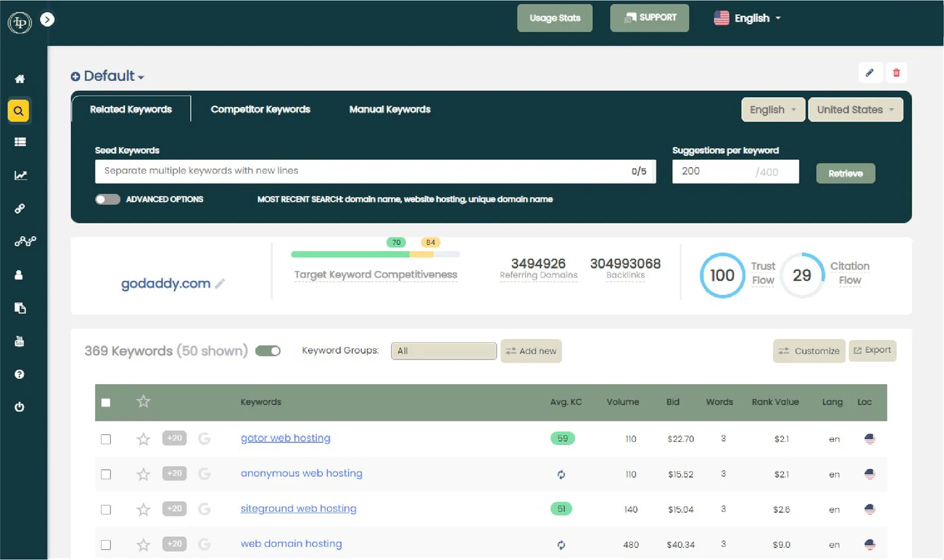Toggle the Advanced Options switch
This screenshot has height=560, width=944.
coord(107,199)
